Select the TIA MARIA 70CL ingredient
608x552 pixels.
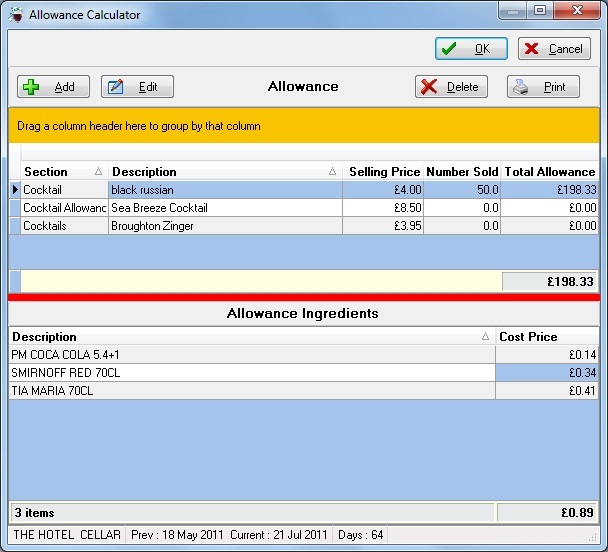pyautogui.click(x=252, y=390)
